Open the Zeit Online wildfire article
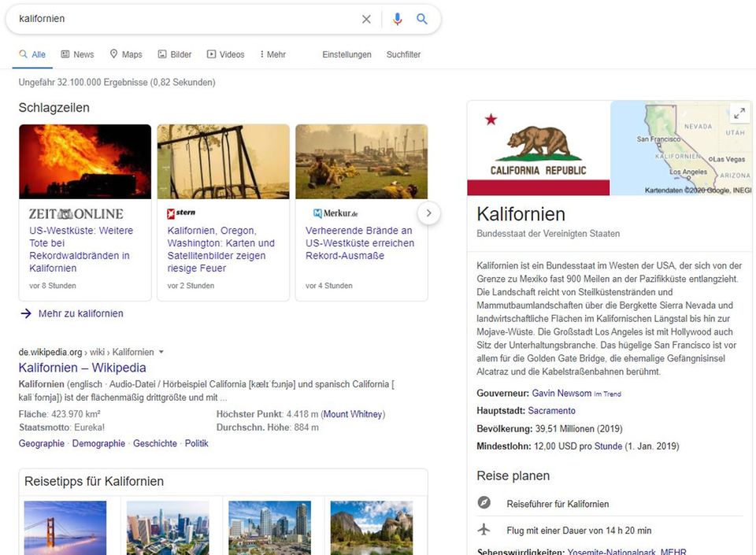The image size is (756, 555). click(x=80, y=249)
